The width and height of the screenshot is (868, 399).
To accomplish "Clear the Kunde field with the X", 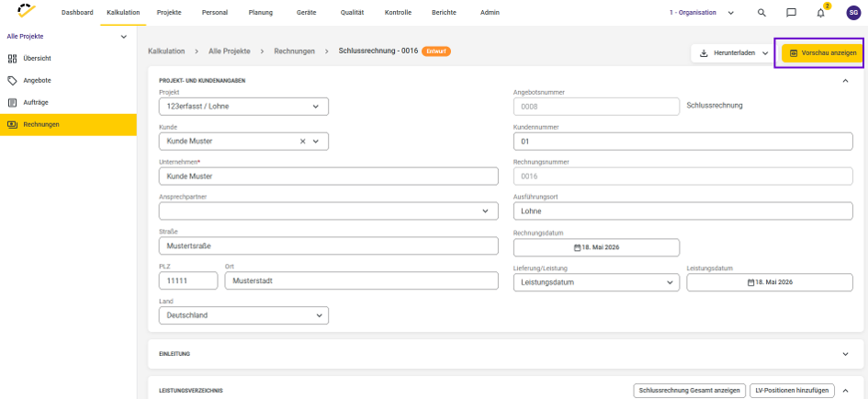I will (x=303, y=142).
